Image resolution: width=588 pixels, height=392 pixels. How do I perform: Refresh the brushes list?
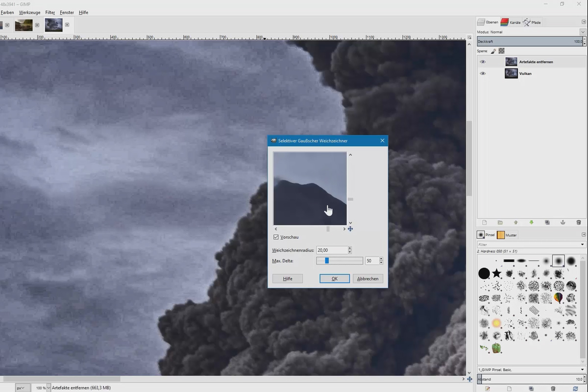[x=575, y=388]
